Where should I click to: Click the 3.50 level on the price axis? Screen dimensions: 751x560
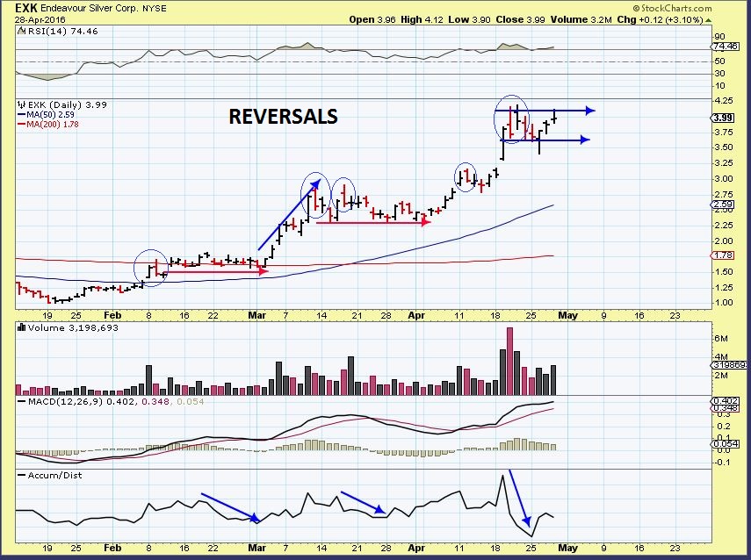724,147
